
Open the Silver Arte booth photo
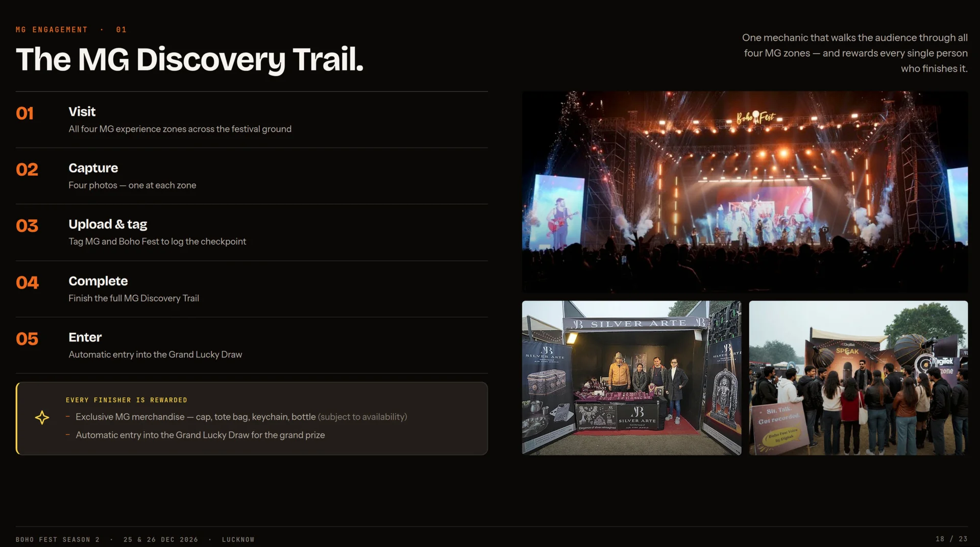click(x=631, y=378)
